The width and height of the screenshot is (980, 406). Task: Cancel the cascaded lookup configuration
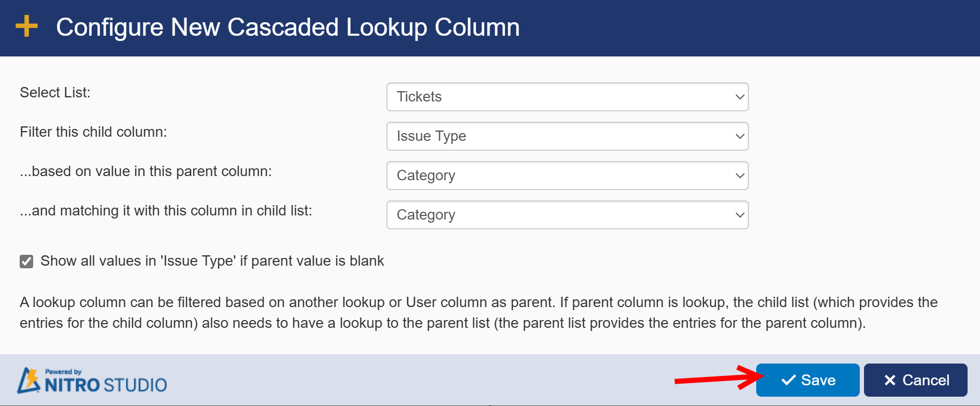915,380
